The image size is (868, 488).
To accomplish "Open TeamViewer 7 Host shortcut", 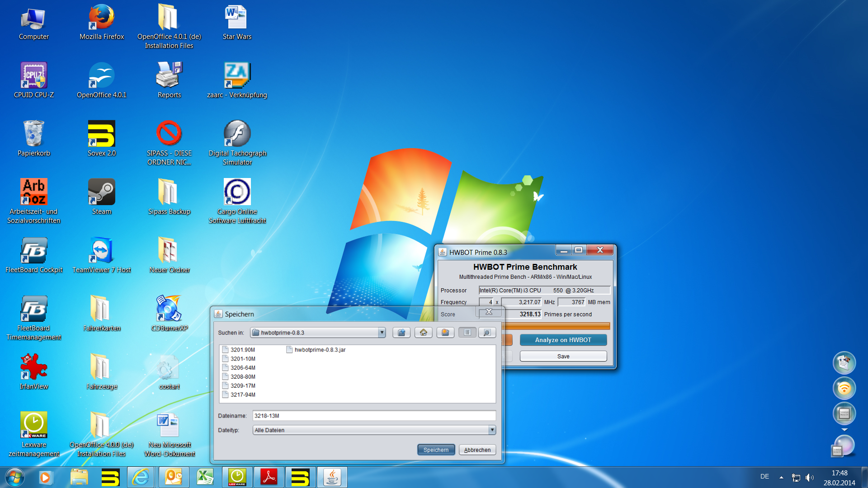I will click(101, 255).
